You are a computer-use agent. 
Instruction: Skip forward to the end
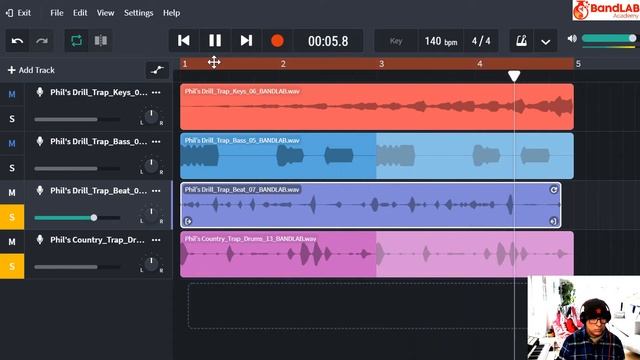coord(246,40)
